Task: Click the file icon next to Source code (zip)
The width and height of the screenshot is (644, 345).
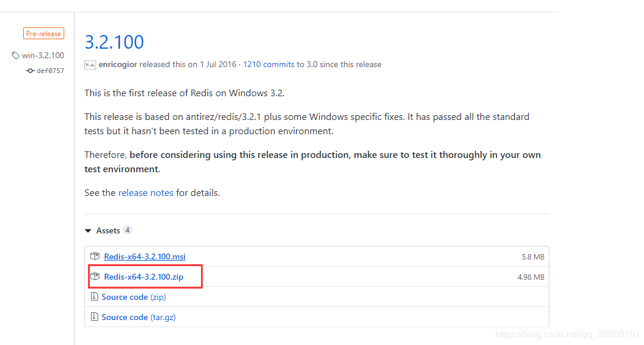Action: coord(95,296)
